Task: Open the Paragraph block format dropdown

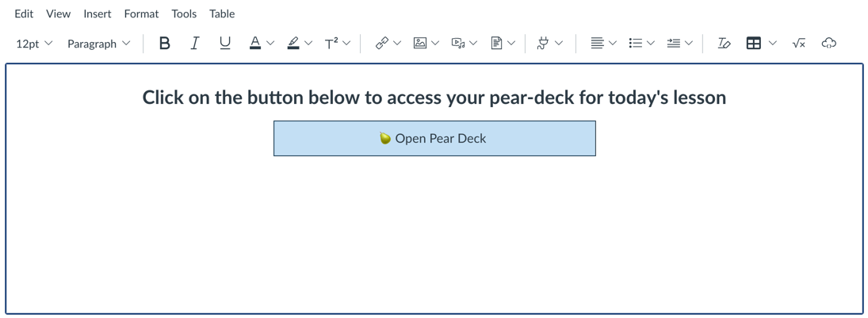Action: (x=99, y=44)
